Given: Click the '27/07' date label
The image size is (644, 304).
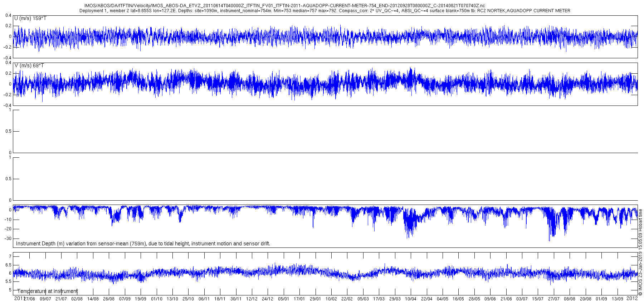Looking at the screenshot, I should [x=554, y=299].
